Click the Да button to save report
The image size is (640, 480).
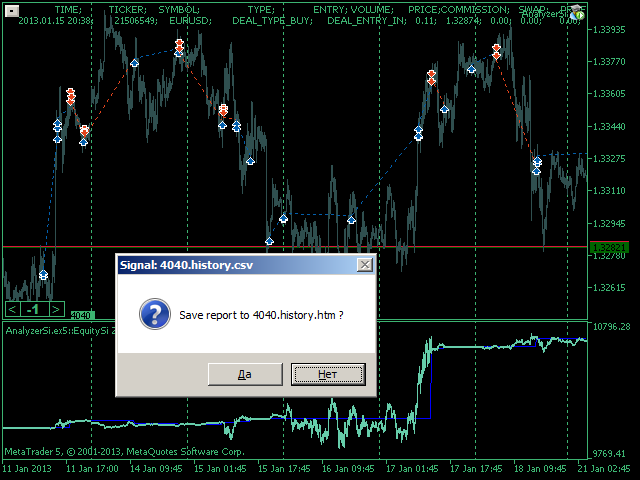click(245, 374)
